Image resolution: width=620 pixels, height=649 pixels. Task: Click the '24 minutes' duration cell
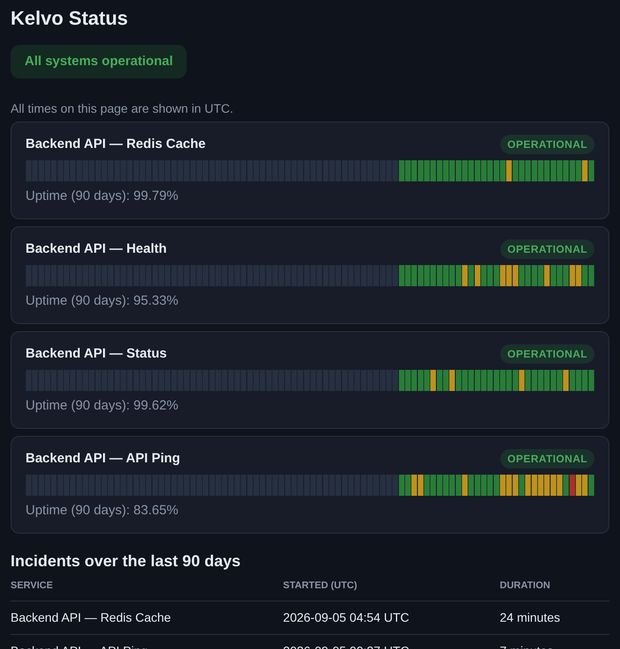click(x=530, y=618)
